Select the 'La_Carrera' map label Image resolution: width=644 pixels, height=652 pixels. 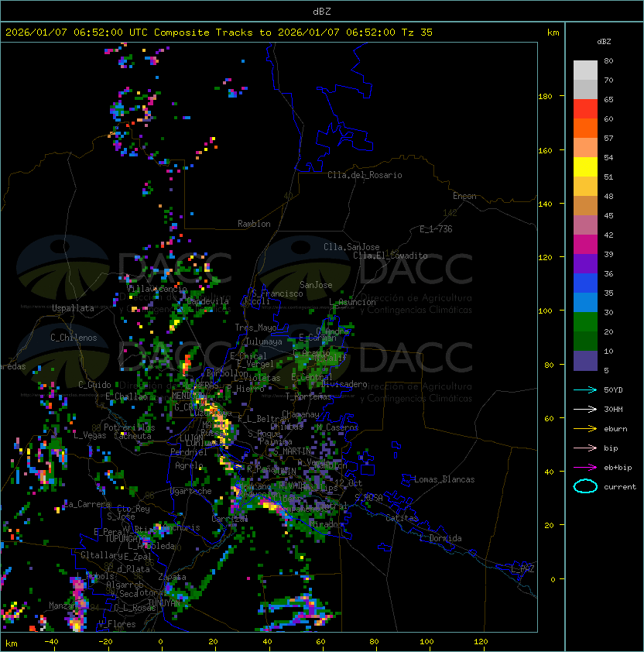click(x=87, y=504)
